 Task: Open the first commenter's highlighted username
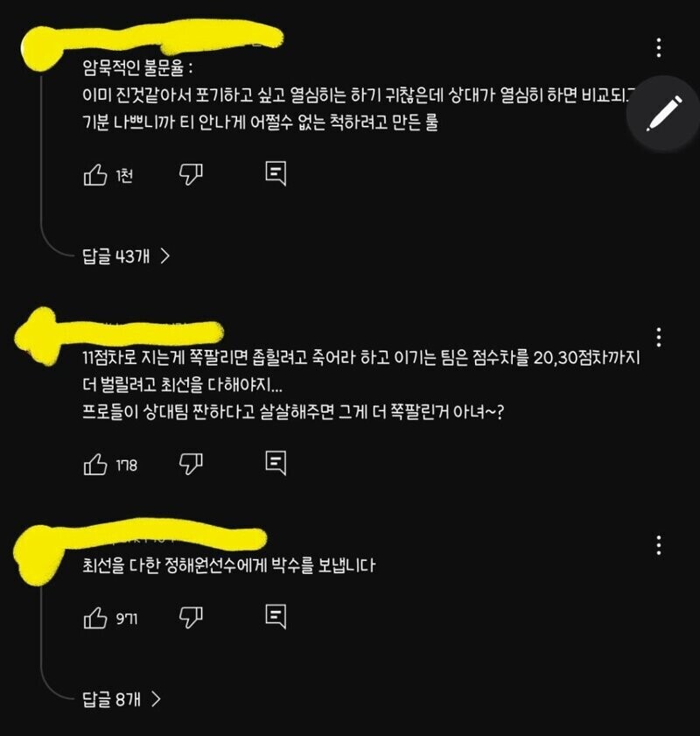(173, 38)
